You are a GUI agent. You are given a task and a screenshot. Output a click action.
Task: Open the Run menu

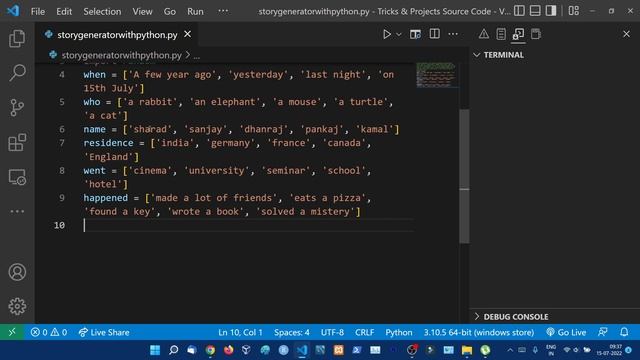click(195, 11)
